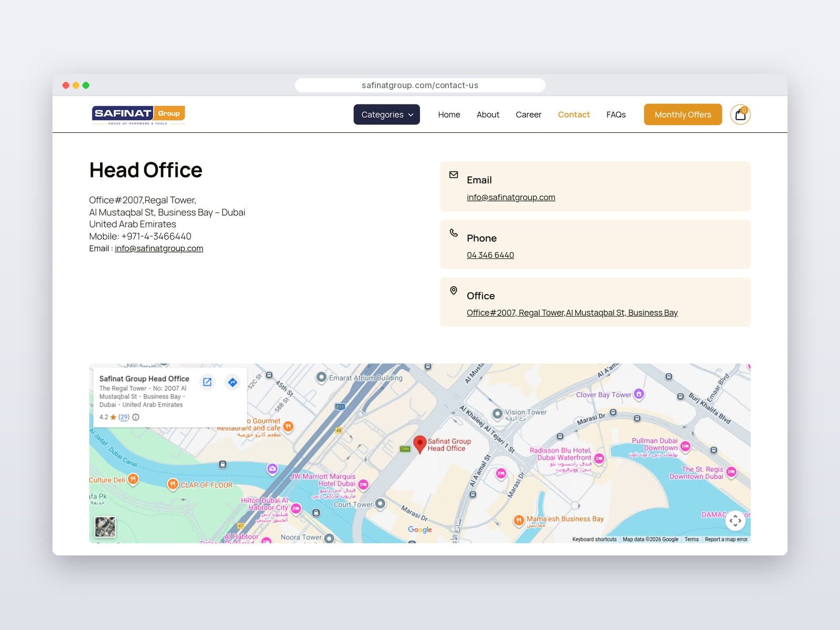This screenshot has width=840, height=630.
Task: Open map Keyboard shortcuts
Action: (x=594, y=539)
